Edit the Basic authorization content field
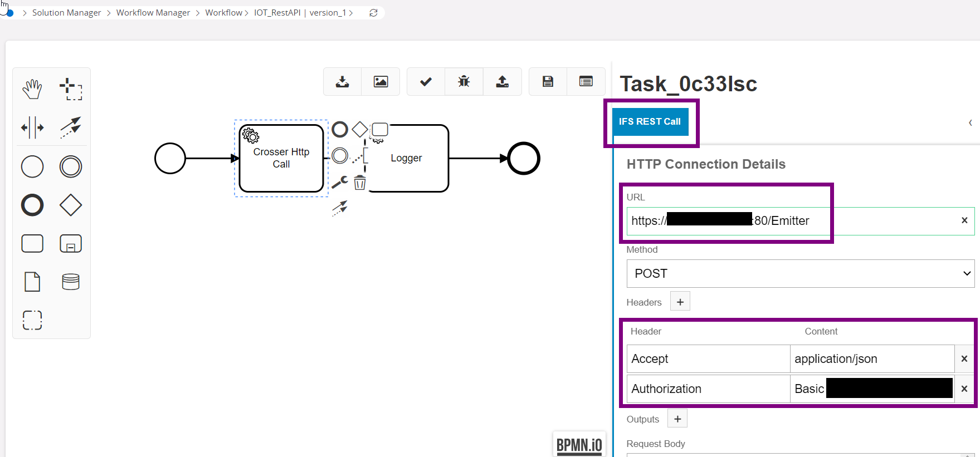Screen dimensions: 980x457 point(872,389)
